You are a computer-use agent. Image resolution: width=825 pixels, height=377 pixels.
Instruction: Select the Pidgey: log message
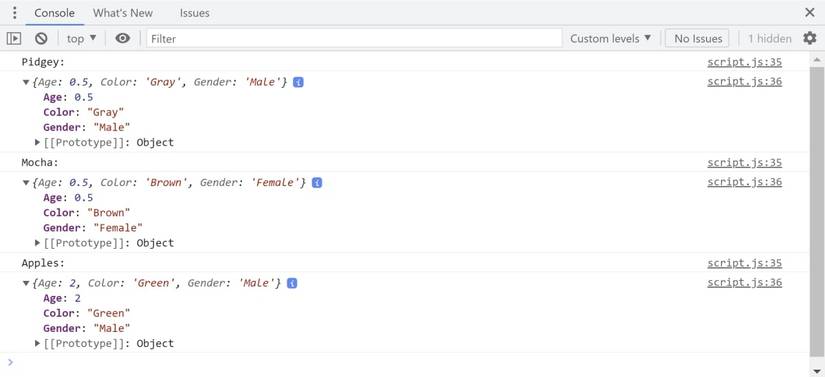coord(43,62)
